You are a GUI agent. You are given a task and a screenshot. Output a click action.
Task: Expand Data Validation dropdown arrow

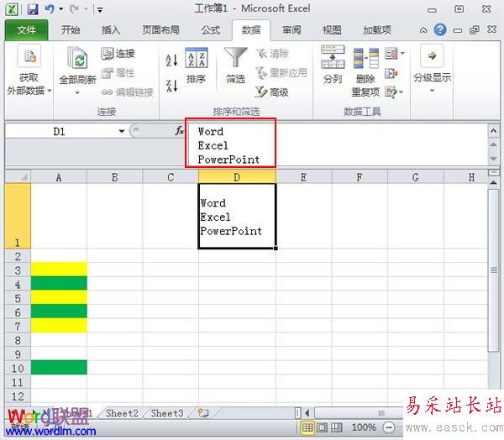(x=402, y=54)
